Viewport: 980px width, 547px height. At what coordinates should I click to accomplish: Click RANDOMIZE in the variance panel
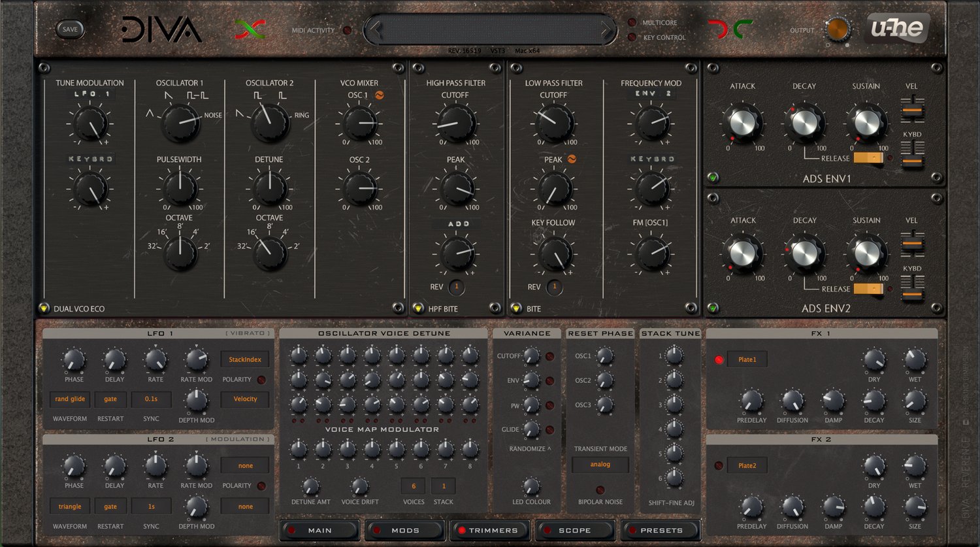pos(530,449)
